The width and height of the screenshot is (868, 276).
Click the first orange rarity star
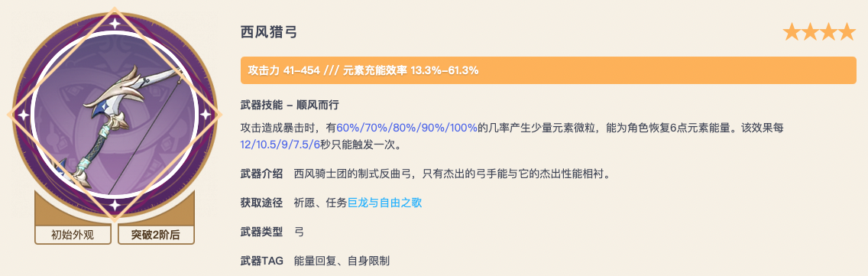[792, 33]
